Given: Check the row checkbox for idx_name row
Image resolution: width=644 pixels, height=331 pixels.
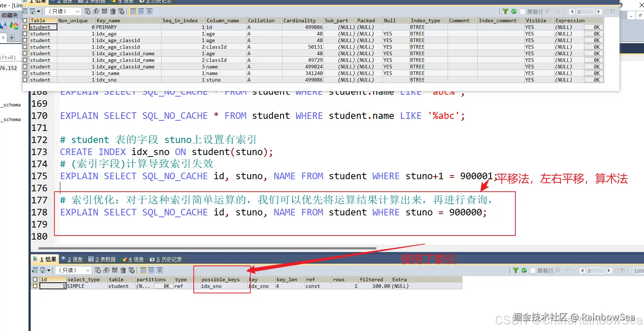Looking at the screenshot, I should pyautogui.click(x=25, y=73).
